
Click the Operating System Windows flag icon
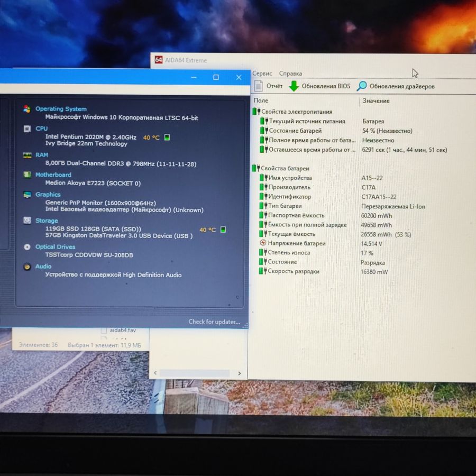27,108
